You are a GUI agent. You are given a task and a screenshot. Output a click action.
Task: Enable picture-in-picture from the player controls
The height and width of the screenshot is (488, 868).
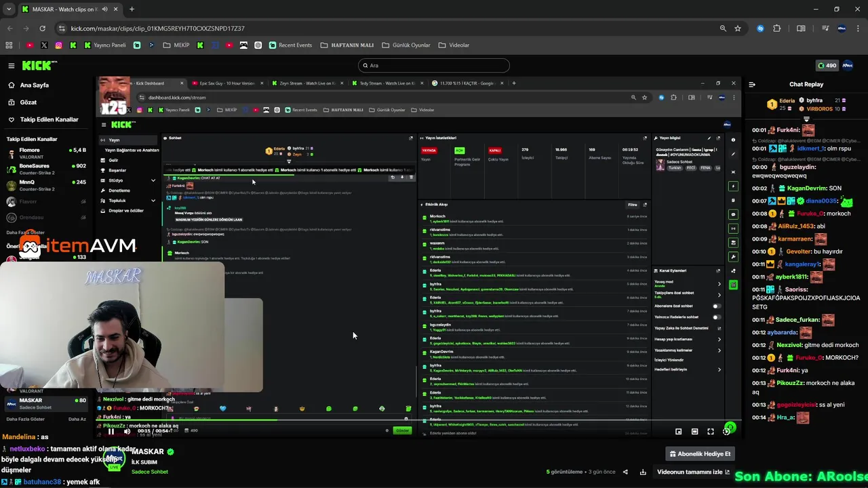(678, 431)
